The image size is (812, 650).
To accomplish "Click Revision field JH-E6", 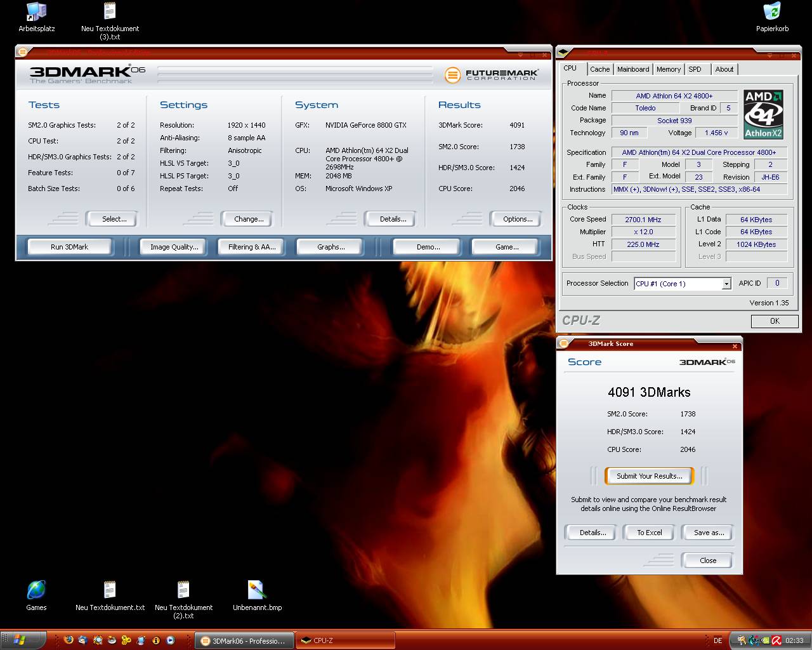I will click(x=770, y=177).
